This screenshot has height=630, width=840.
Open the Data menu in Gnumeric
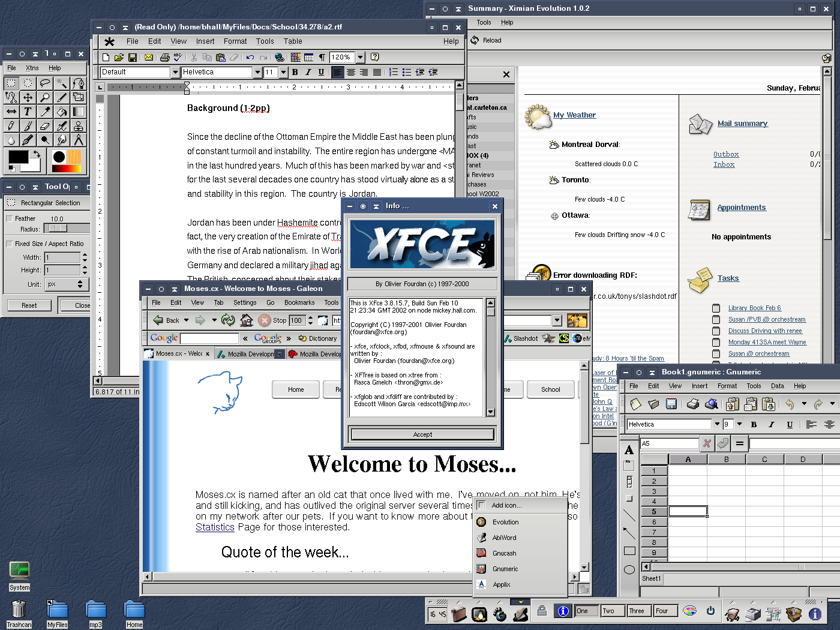pos(778,386)
